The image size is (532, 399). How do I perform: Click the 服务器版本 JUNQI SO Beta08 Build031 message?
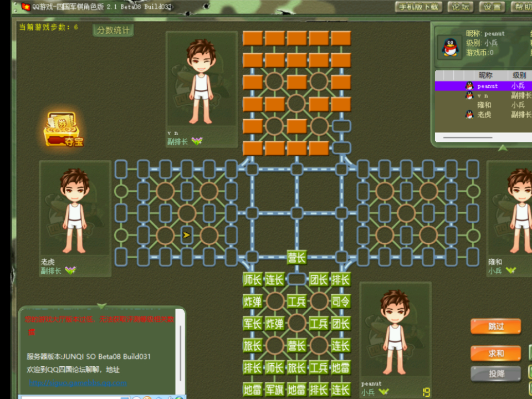click(x=89, y=356)
